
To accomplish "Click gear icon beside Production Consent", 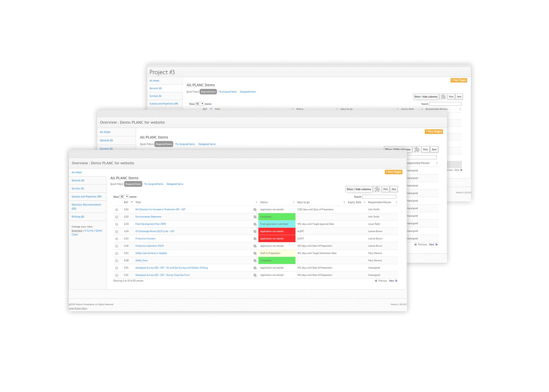I will (255, 239).
